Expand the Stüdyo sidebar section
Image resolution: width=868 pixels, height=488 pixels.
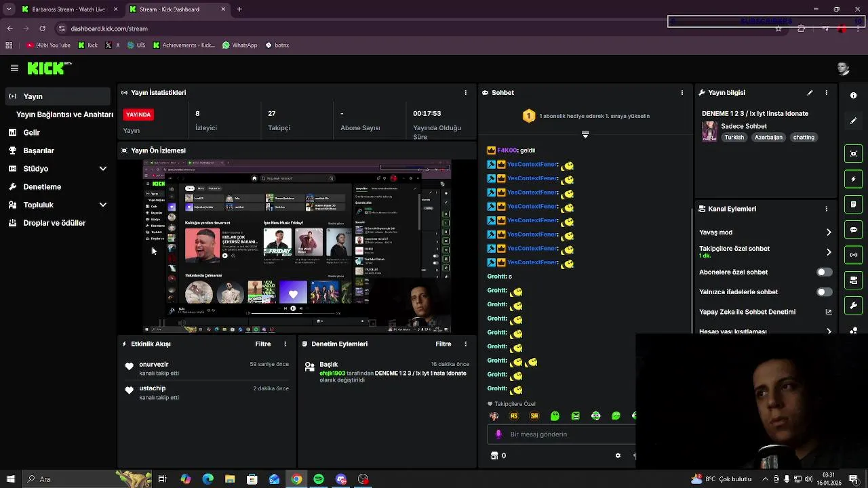coord(103,169)
